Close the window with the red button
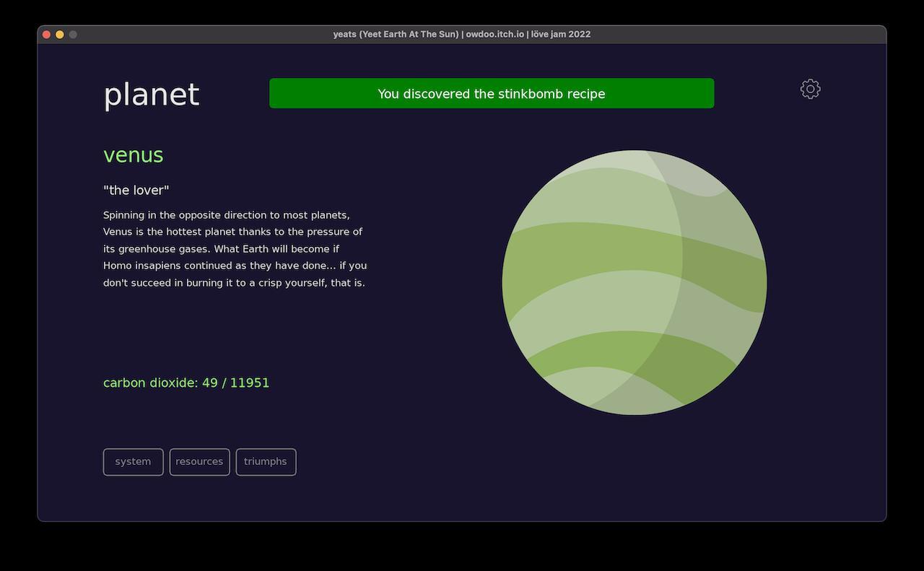The width and height of the screenshot is (924, 571). pos(47,35)
